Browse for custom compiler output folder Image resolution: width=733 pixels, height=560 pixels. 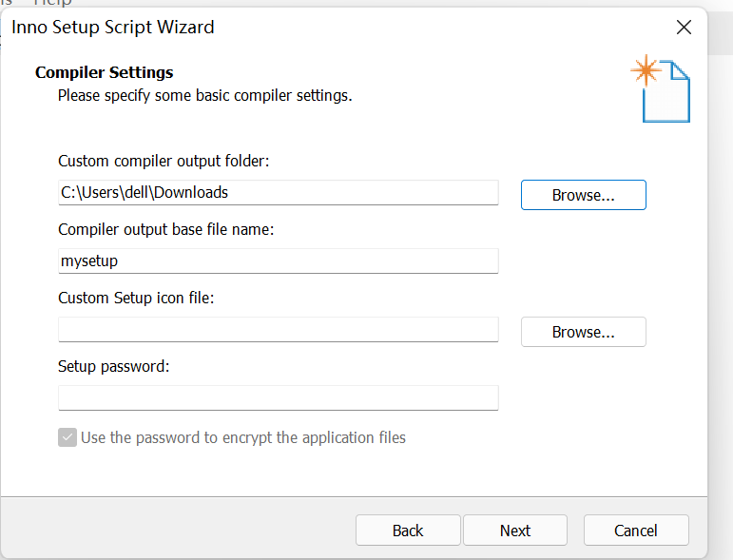(x=584, y=195)
